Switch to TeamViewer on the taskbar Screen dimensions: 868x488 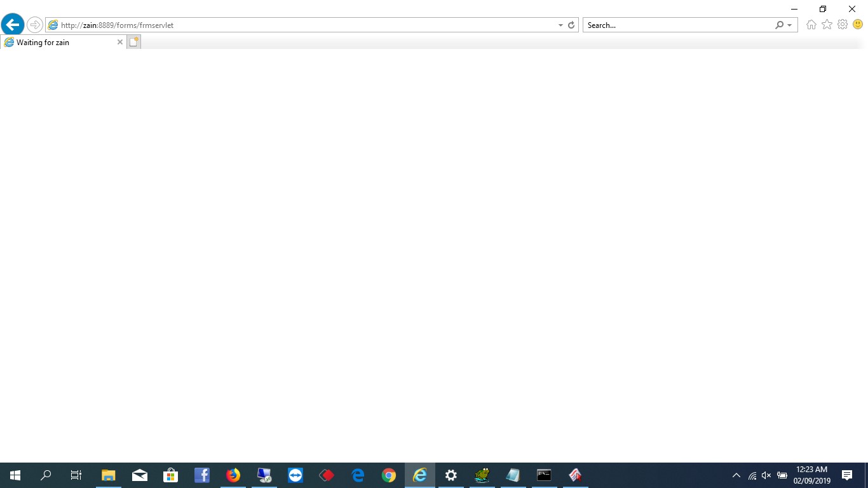tap(295, 475)
